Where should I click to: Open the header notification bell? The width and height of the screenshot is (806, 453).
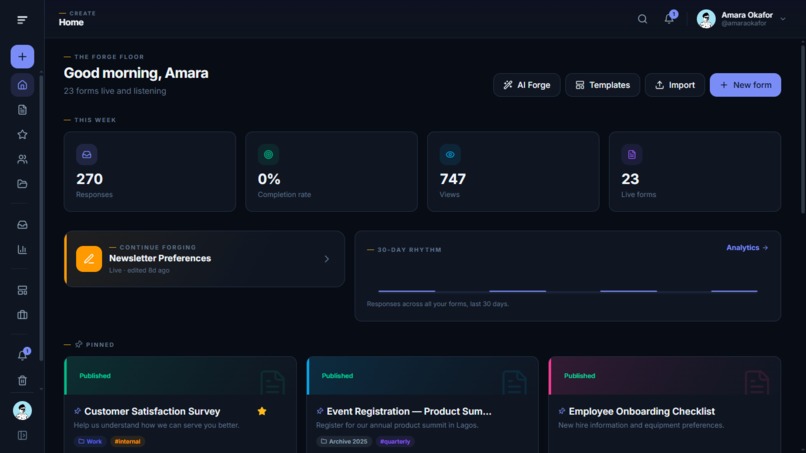(669, 19)
